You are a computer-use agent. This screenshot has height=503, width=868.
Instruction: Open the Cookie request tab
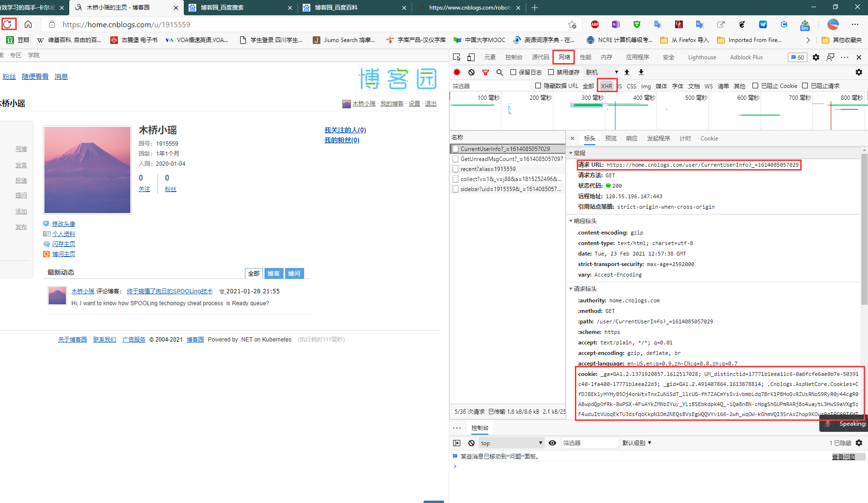[x=709, y=139]
